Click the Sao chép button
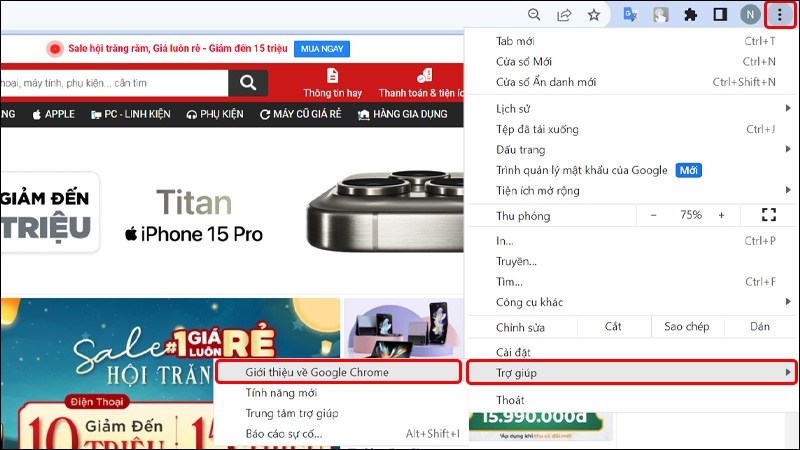The height and width of the screenshot is (450, 800). click(x=687, y=327)
